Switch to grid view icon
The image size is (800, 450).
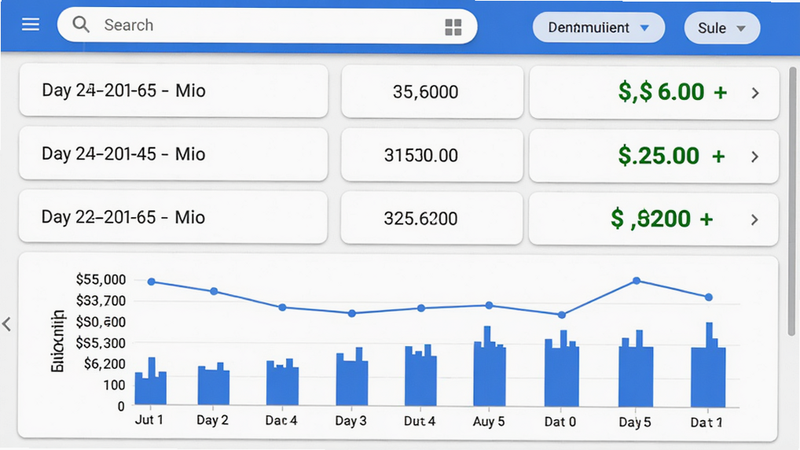pyautogui.click(x=453, y=27)
